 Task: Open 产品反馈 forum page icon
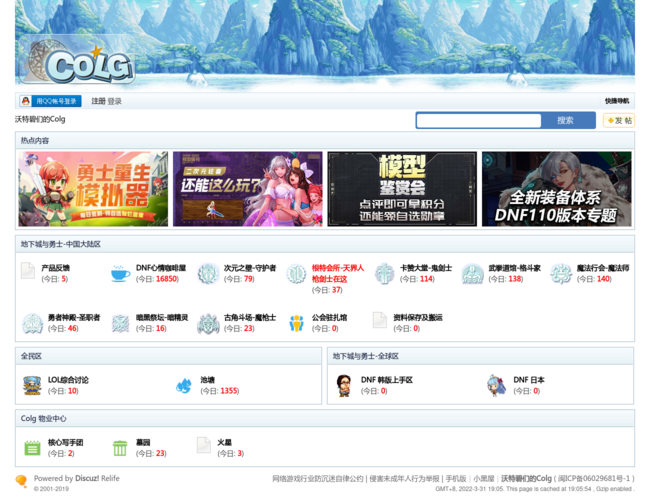coord(28,271)
